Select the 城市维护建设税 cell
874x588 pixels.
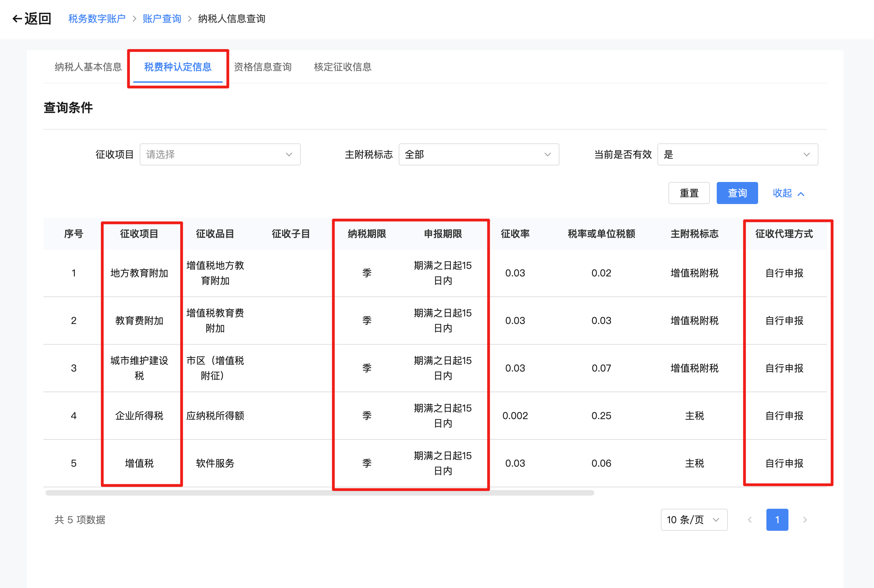[x=139, y=368]
